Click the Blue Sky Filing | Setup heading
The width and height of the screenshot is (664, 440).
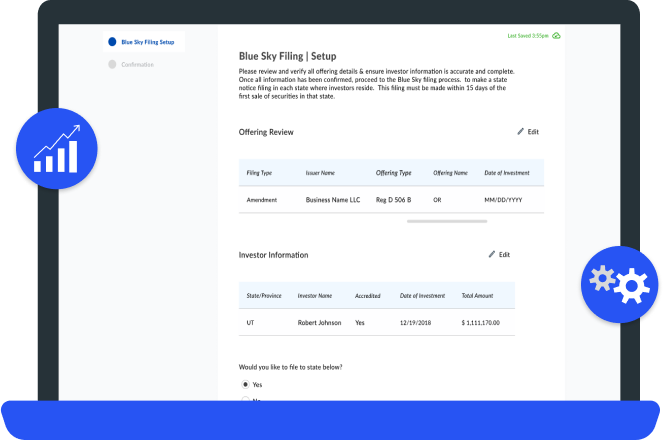click(x=288, y=56)
